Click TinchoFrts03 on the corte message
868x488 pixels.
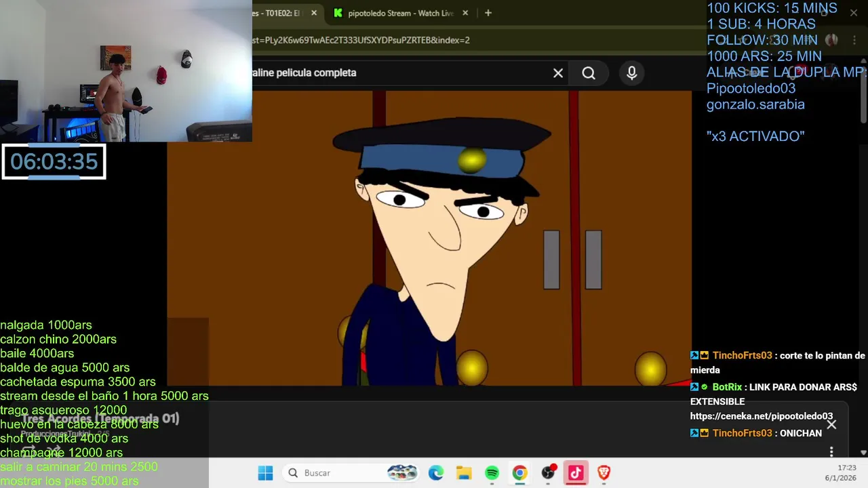click(x=742, y=355)
